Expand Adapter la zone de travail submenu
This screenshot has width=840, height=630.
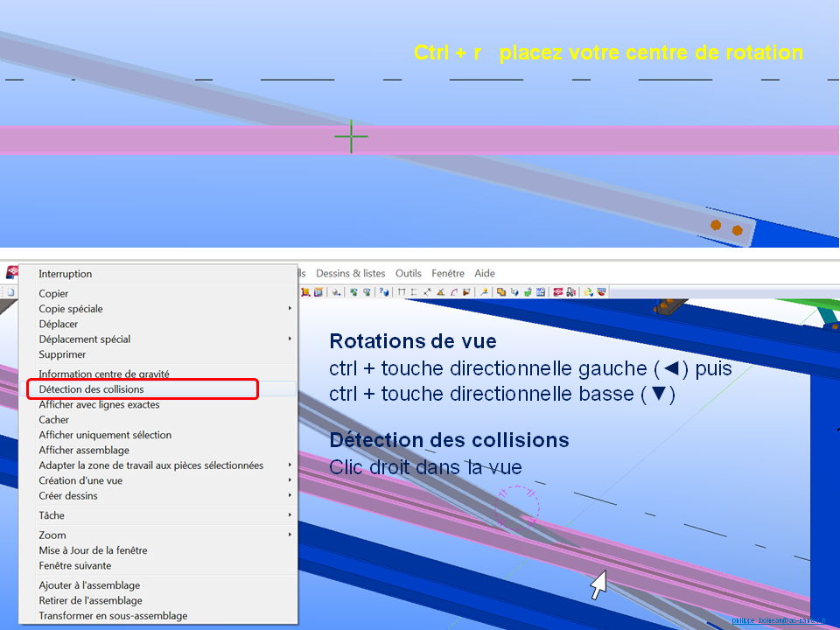158,465
